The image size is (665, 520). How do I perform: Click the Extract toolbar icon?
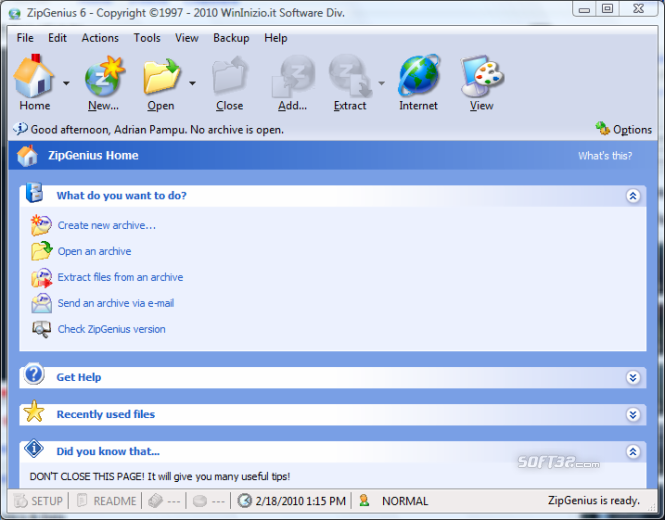350,76
